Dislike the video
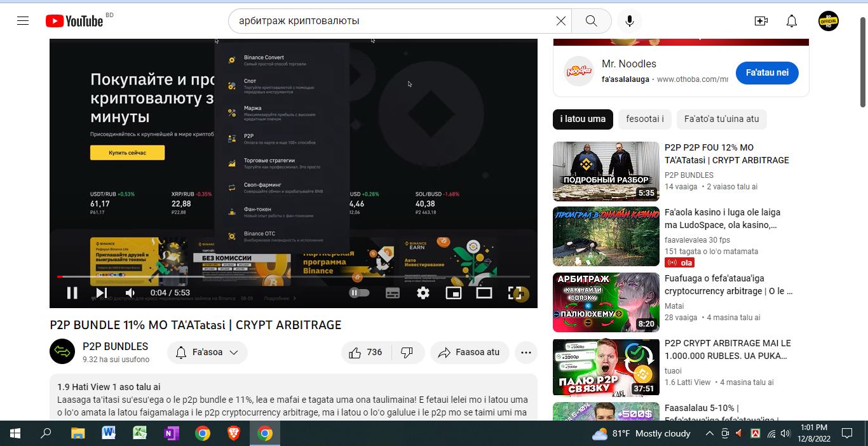Image resolution: width=868 pixels, height=446 pixels. pyautogui.click(x=408, y=353)
